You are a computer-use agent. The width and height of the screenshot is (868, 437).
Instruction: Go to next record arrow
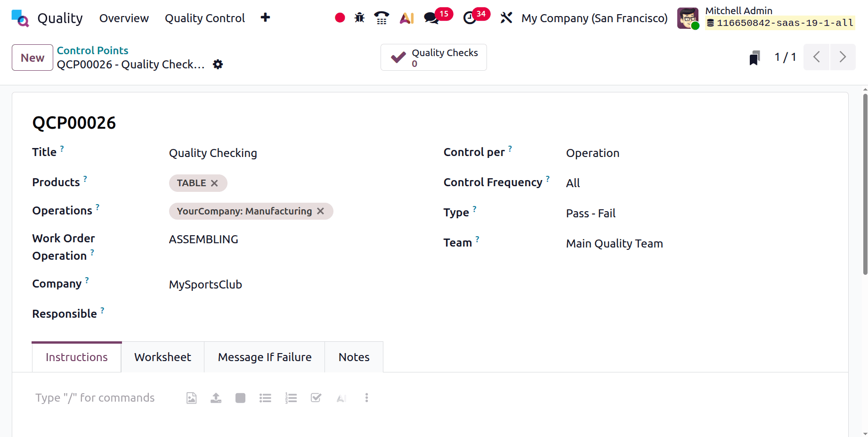(843, 57)
